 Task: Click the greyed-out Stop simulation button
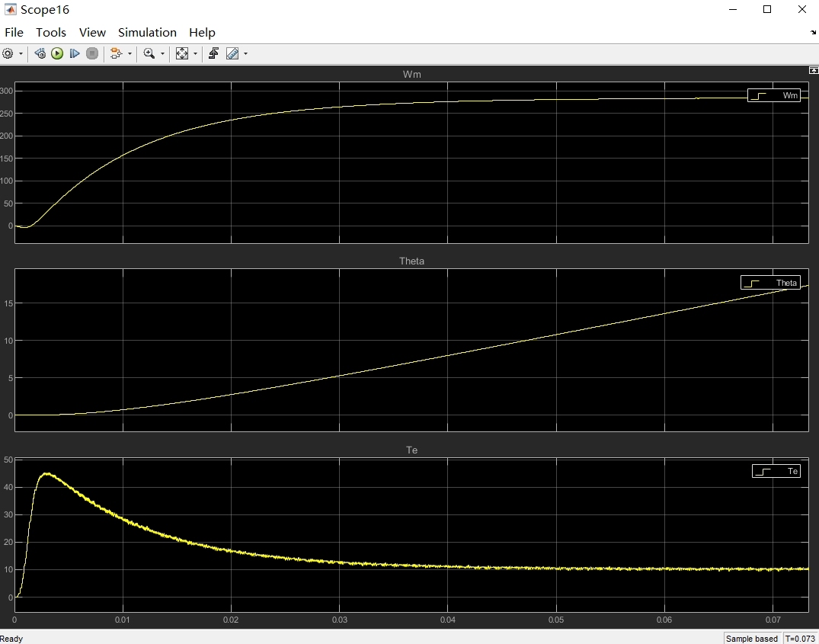tap(92, 53)
